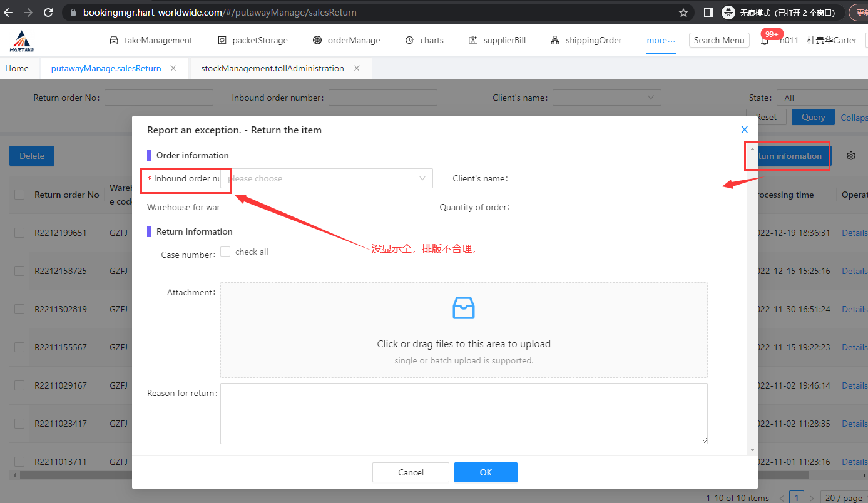Close the Report an exception dialog

point(744,130)
